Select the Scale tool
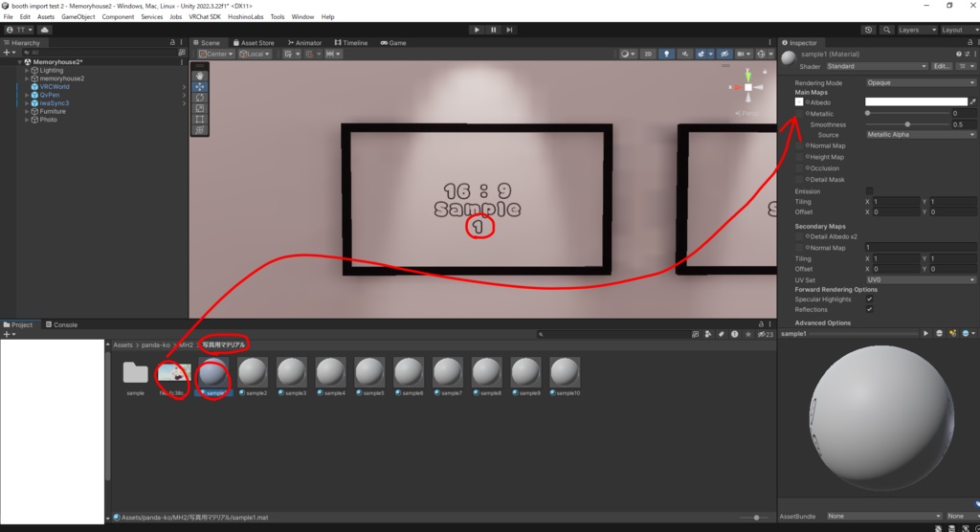This screenshot has width=980, height=532. point(200,108)
